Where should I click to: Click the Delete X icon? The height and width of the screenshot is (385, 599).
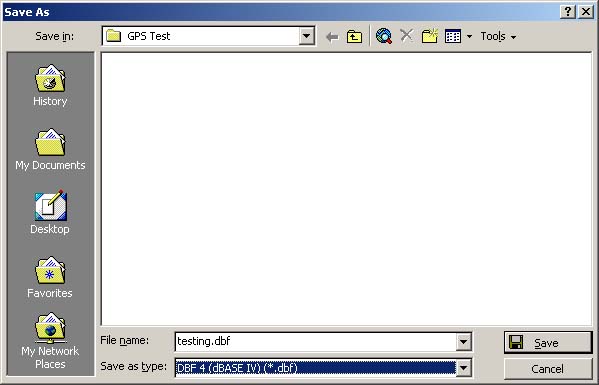406,36
